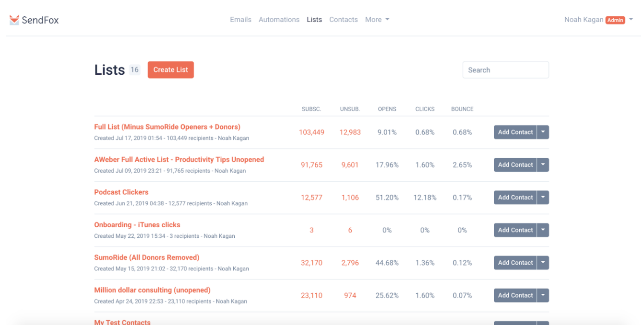The image size is (644, 326).
Task: Open the Automations page
Action: tap(279, 20)
